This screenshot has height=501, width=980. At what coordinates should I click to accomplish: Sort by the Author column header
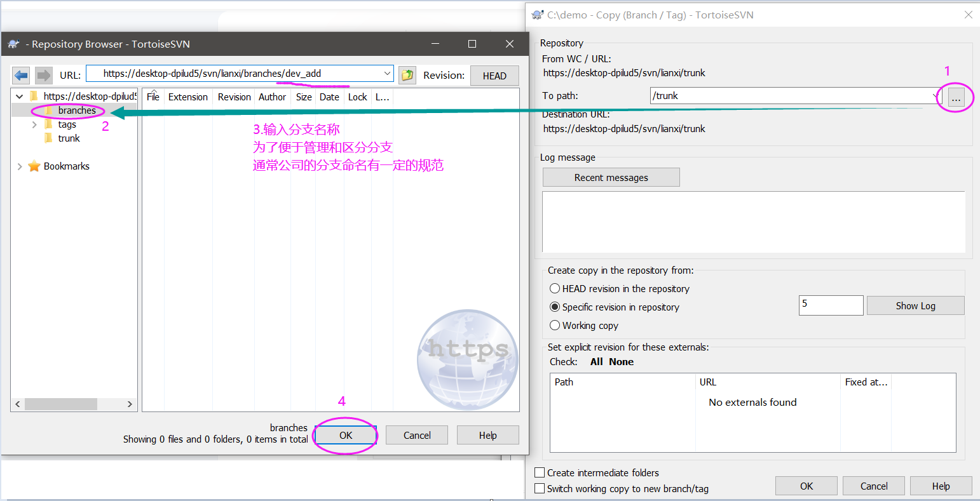point(272,97)
